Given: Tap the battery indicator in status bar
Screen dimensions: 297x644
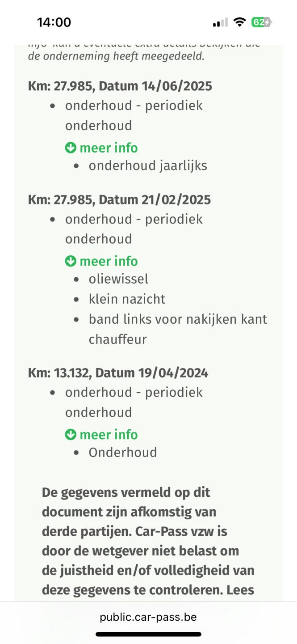Looking at the screenshot, I should (x=261, y=22).
